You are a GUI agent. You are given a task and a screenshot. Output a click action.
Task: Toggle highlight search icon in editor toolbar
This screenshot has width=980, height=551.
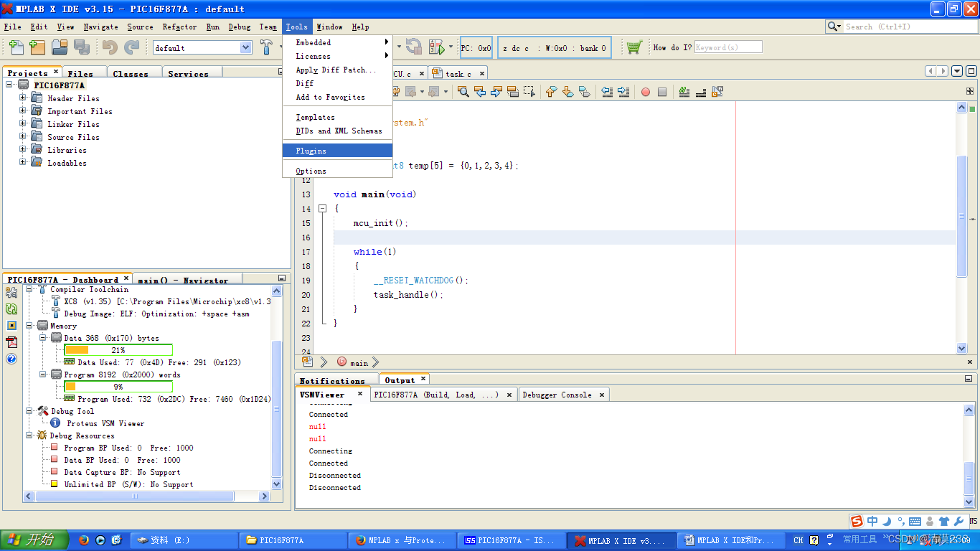point(513,91)
